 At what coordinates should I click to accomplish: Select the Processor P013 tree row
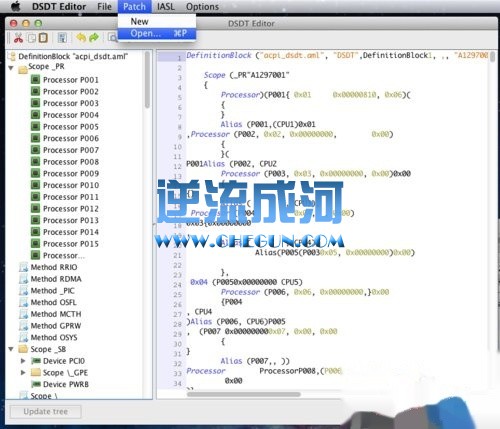coord(71,220)
